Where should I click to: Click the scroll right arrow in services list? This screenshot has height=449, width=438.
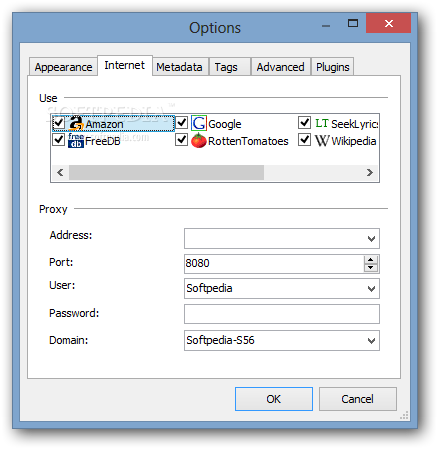(x=370, y=173)
